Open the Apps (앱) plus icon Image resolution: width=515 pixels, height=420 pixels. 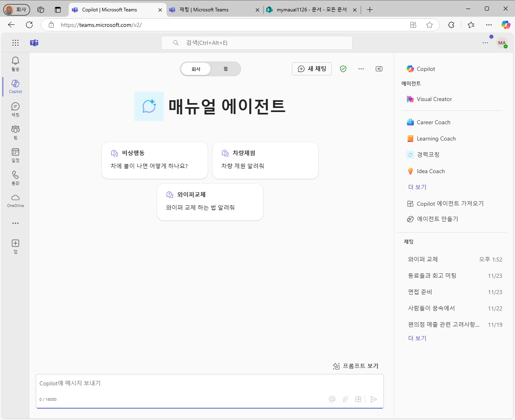tap(15, 246)
